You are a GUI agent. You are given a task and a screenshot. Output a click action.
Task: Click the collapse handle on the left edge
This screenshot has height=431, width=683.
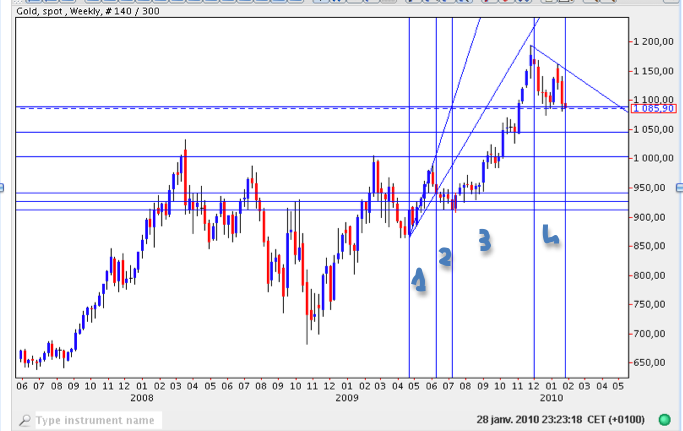[x=3, y=187]
